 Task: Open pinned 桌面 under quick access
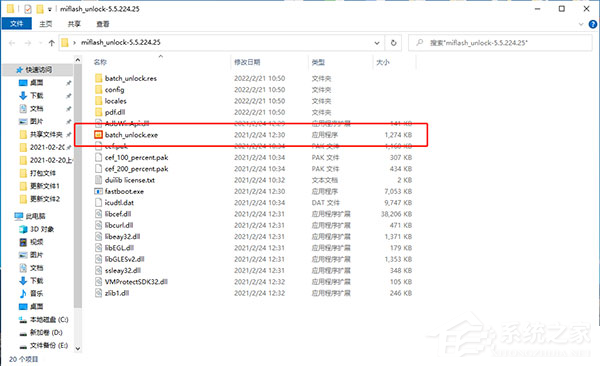tap(36, 83)
